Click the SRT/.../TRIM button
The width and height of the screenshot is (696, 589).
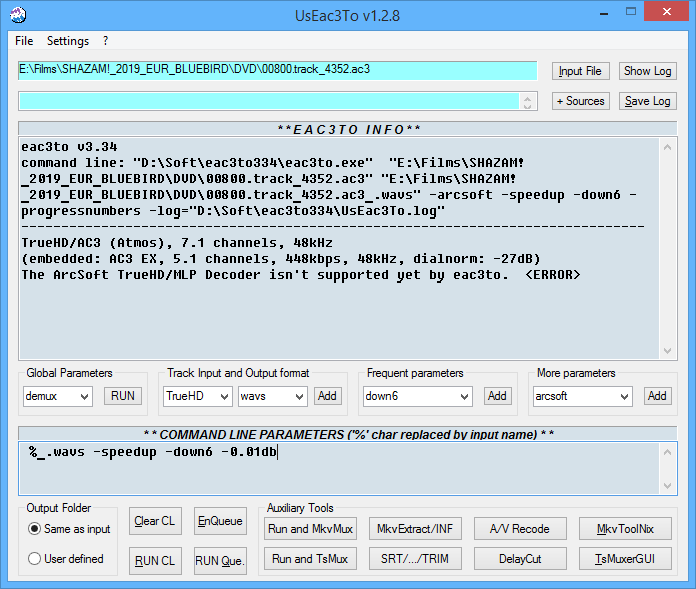(x=415, y=559)
